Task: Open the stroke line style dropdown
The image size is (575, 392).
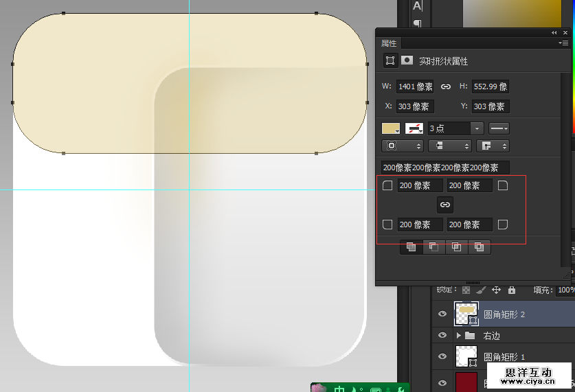Action: (498, 128)
